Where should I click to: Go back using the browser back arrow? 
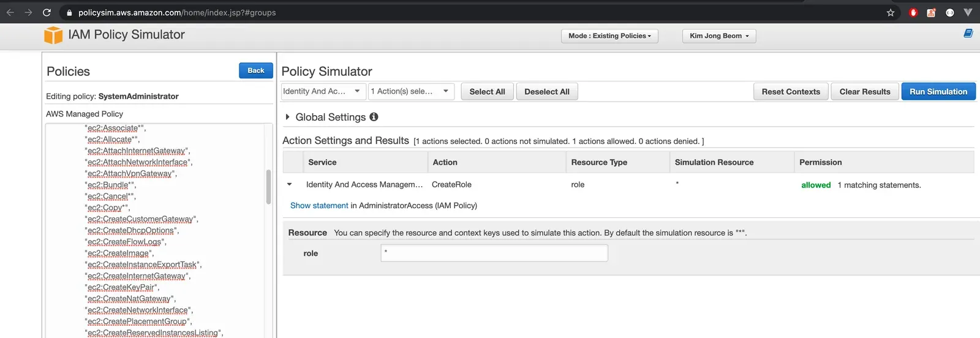pos(10,12)
